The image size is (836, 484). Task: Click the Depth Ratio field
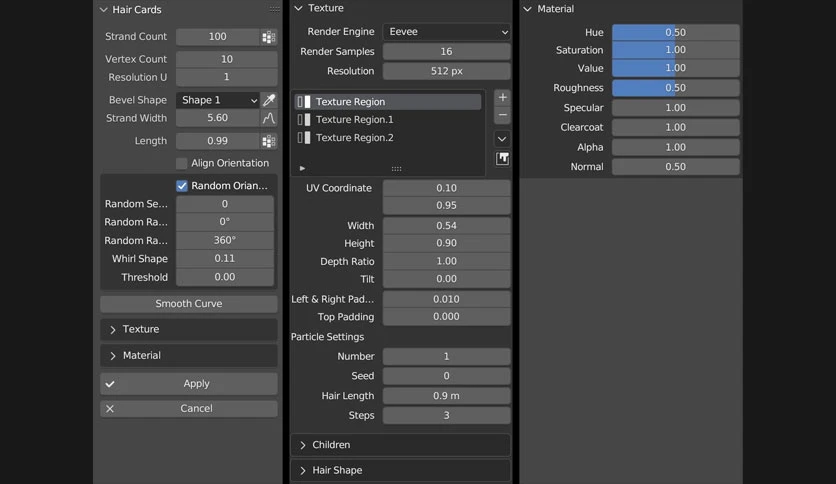tap(446, 261)
